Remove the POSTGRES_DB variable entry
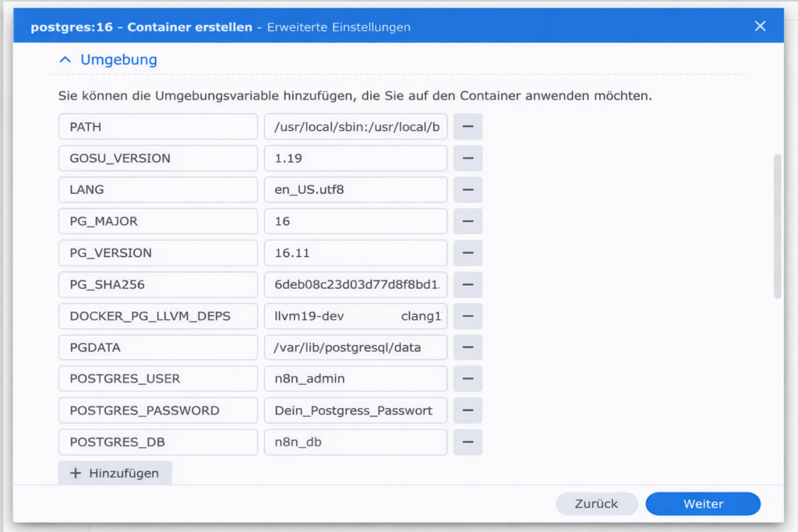This screenshot has height=532, width=798. pos(468,442)
